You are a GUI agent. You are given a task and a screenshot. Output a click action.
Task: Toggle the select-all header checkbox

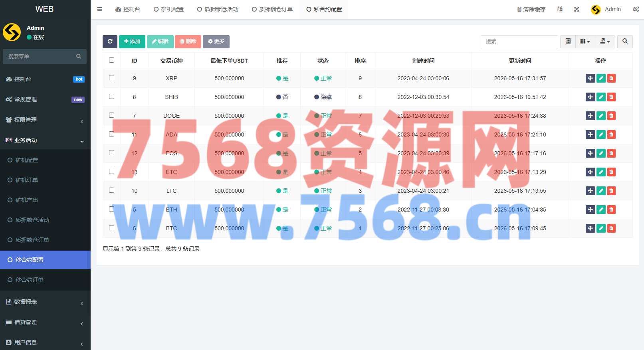(112, 60)
